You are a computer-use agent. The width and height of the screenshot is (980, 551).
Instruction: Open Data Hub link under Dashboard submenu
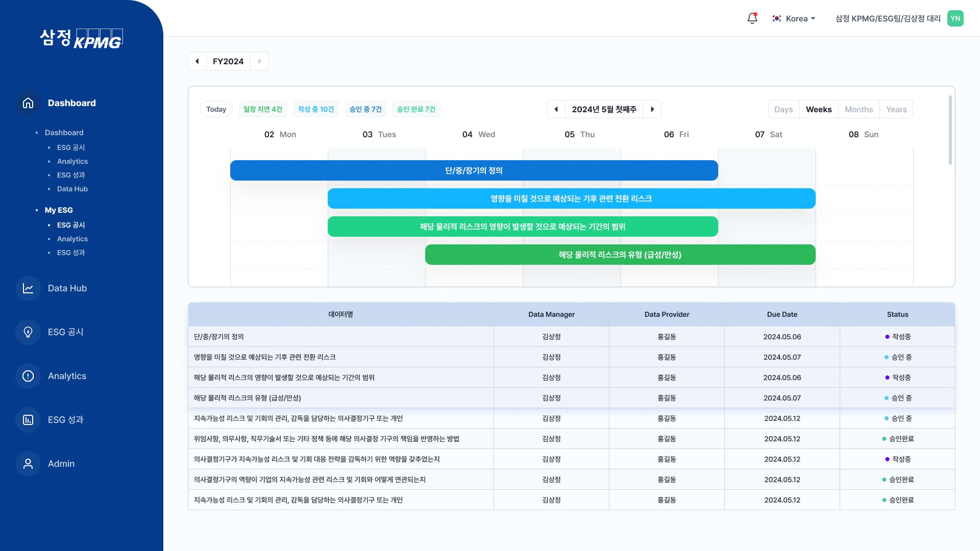[72, 189]
